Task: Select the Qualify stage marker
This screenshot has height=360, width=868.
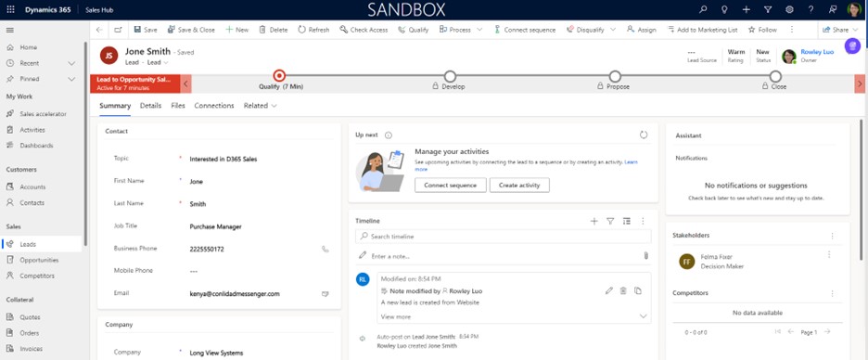Action: (279, 76)
